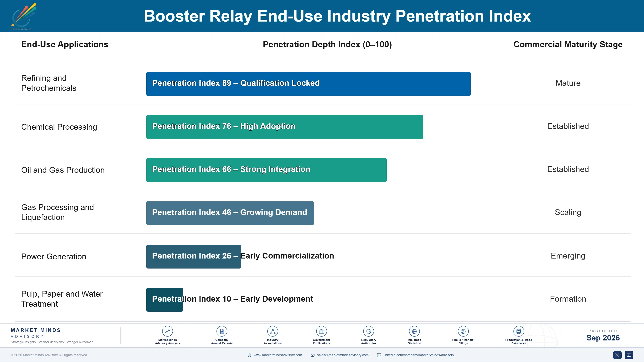Click the envelope icon beside sales email
This screenshot has width=644, height=362.
tap(313, 355)
